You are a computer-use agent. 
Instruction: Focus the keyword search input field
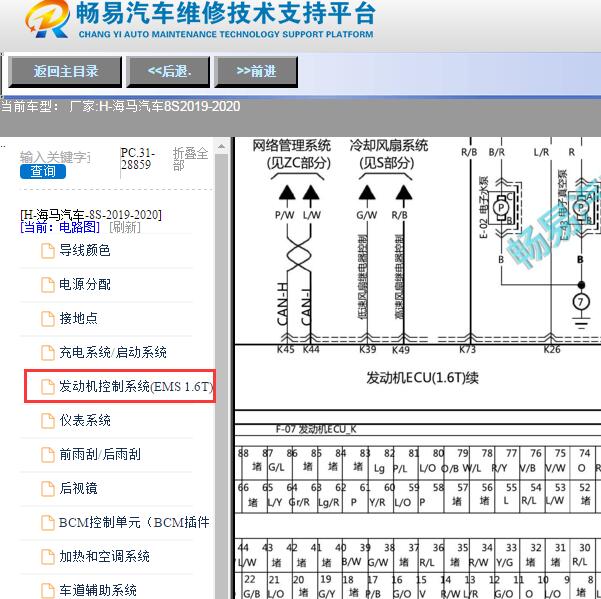(55, 157)
